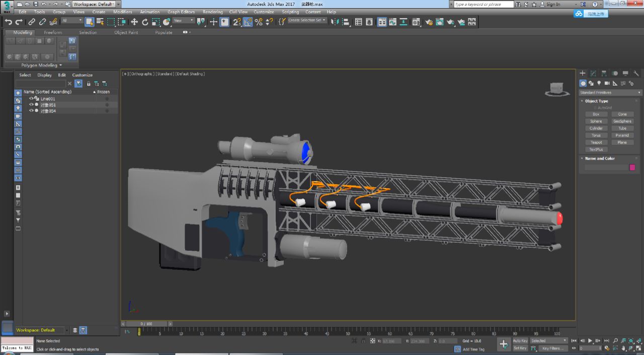Image resolution: width=644 pixels, height=355 pixels.
Task: Switch command panel to Hierarchy tab
Action: 604,74
